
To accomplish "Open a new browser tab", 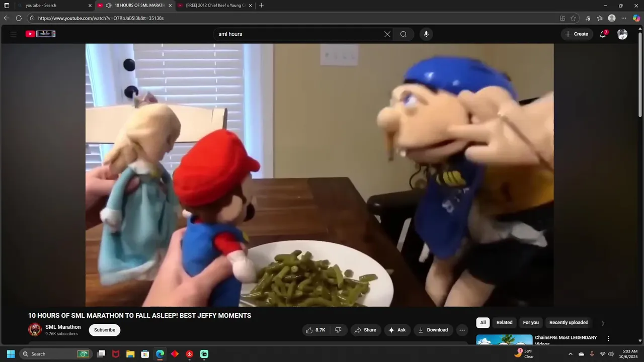I will pos(261,6).
